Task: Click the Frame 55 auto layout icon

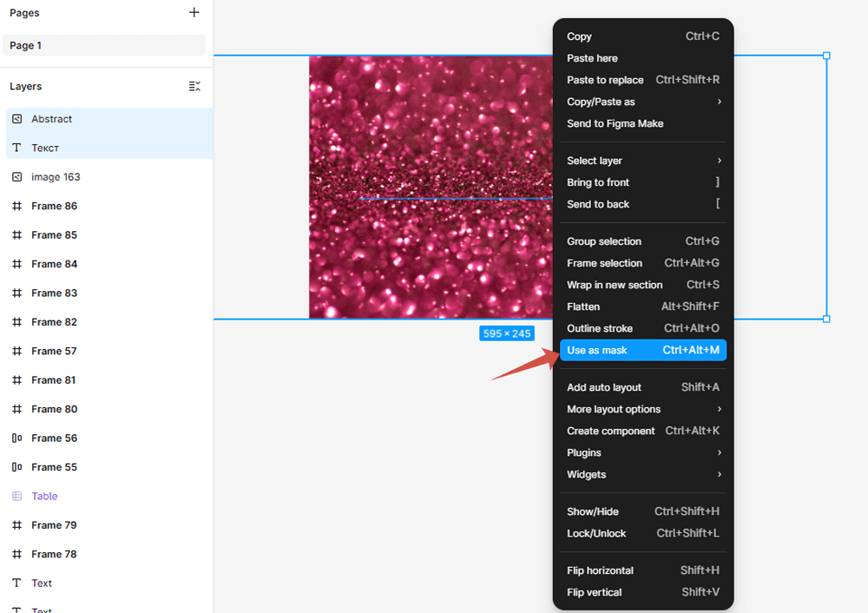Action: coord(17,467)
